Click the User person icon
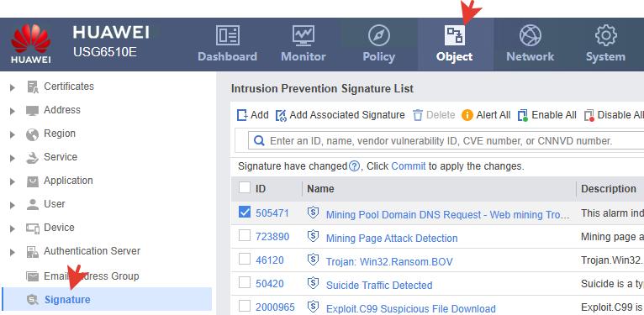Image resolution: width=644 pixels, height=315 pixels. (x=33, y=205)
